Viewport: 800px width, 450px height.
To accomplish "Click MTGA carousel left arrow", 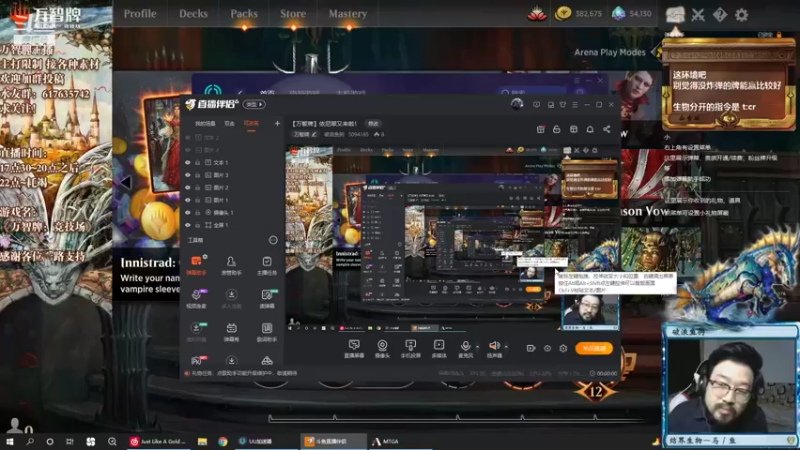I will [126, 181].
